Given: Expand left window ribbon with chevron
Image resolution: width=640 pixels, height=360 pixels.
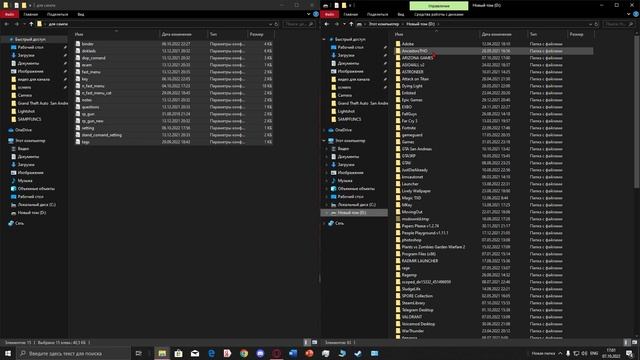Looking at the screenshot, I should [309, 14].
